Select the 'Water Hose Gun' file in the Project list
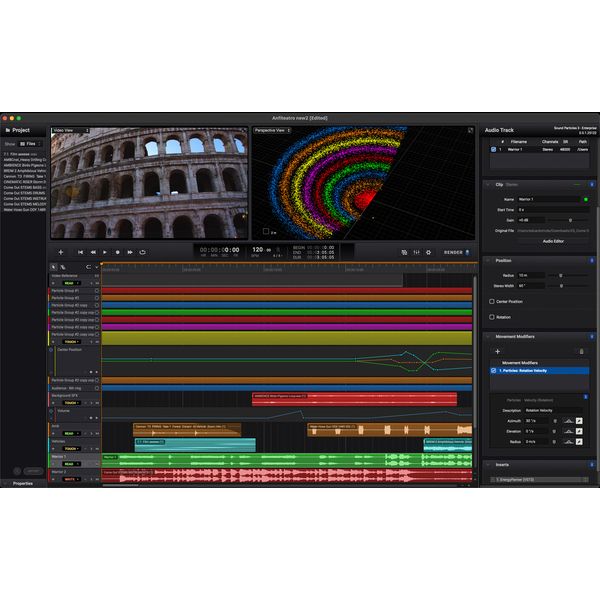Image resolution: width=600 pixels, height=600 pixels. (25, 210)
